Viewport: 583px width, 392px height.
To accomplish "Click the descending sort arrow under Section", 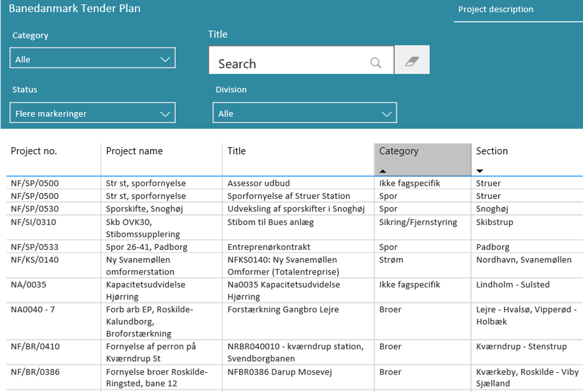I will point(479,171).
